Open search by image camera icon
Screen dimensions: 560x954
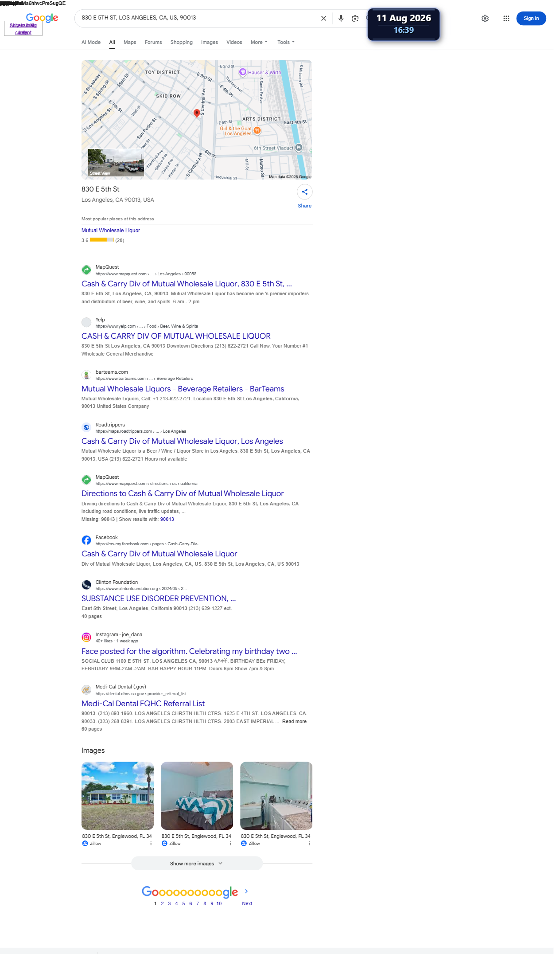point(355,18)
